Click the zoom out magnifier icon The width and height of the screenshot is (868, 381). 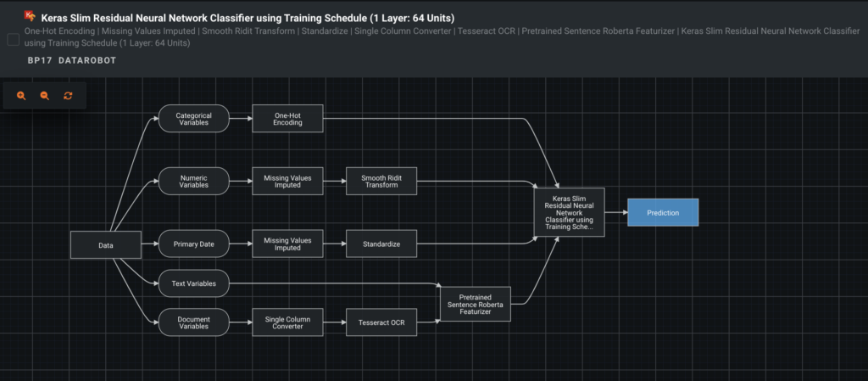[45, 96]
